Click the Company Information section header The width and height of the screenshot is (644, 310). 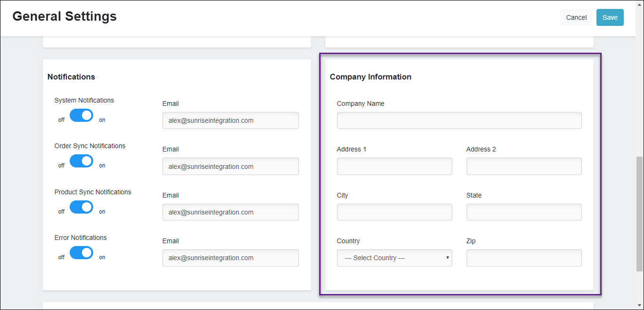(x=370, y=77)
